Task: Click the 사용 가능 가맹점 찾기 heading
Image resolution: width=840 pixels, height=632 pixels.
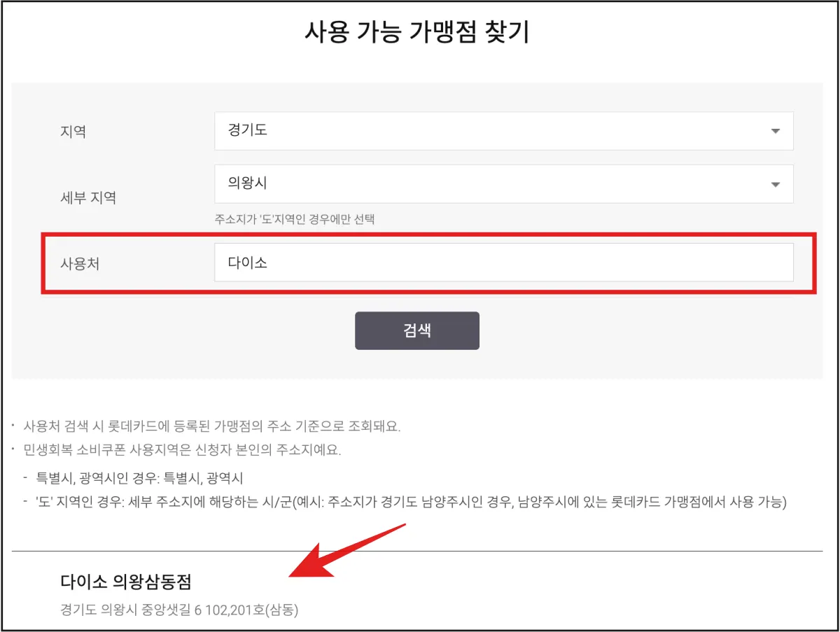Action: (x=417, y=33)
